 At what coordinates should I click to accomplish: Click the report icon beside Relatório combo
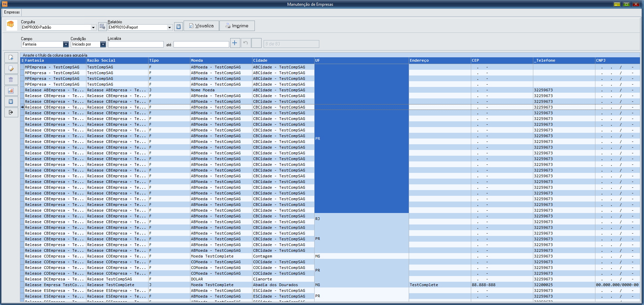[179, 27]
